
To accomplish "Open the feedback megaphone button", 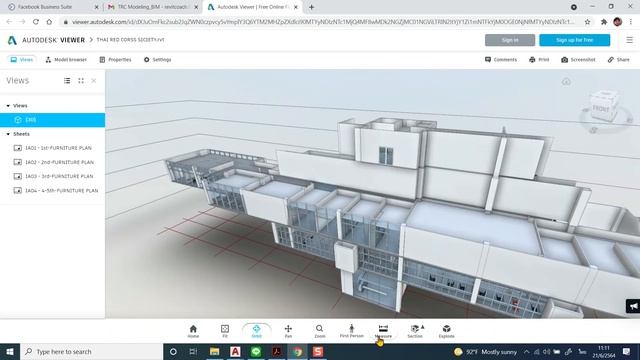I will 633,306.
